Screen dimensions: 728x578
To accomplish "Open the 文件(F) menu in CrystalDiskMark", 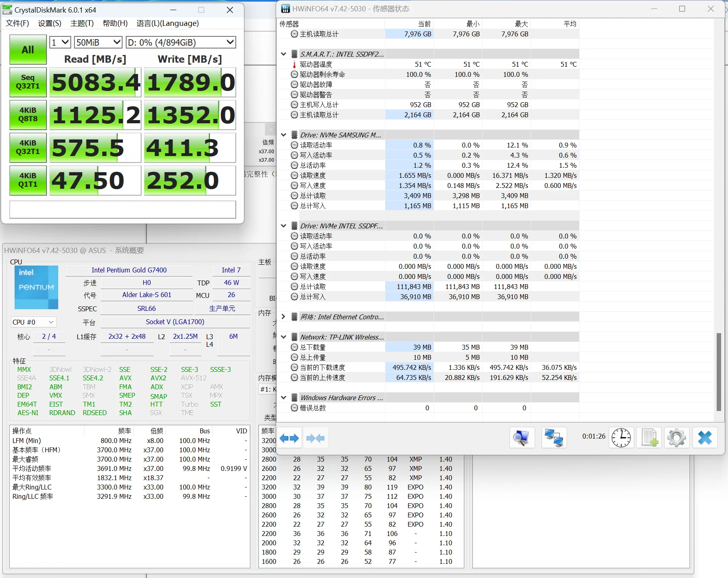I will tap(17, 23).
